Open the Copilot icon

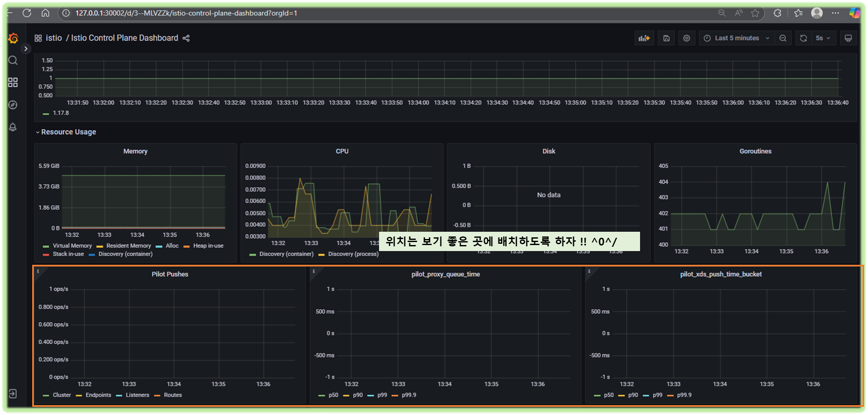tap(854, 13)
